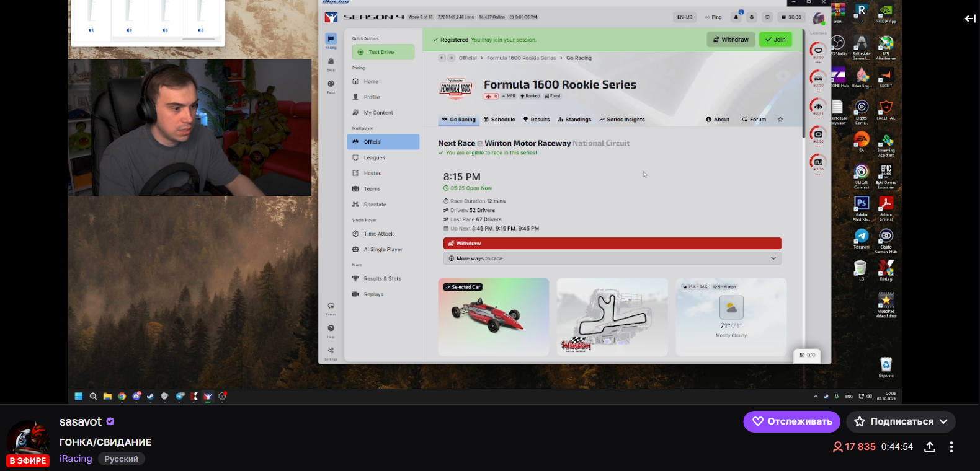980x471 pixels.
Task: Select Profile in the iRacing sidebar
Action: click(383, 97)
